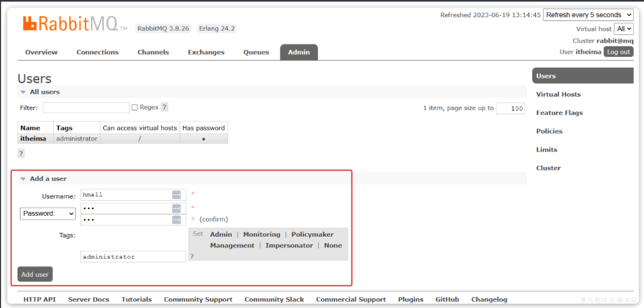Click the confirm password input field
The width and height of the screenshot is (644, 308).
(x=133, y=220)
